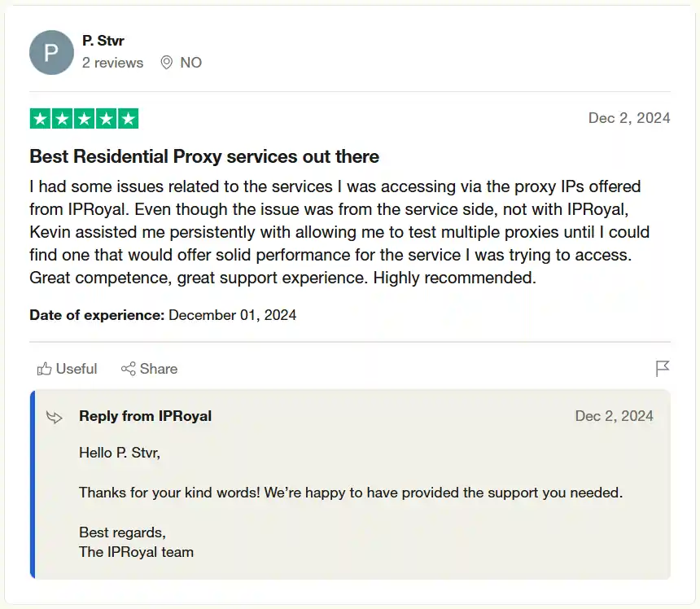
Task: Click the thumbs-up Useful icon
Action: pos(46,368)
